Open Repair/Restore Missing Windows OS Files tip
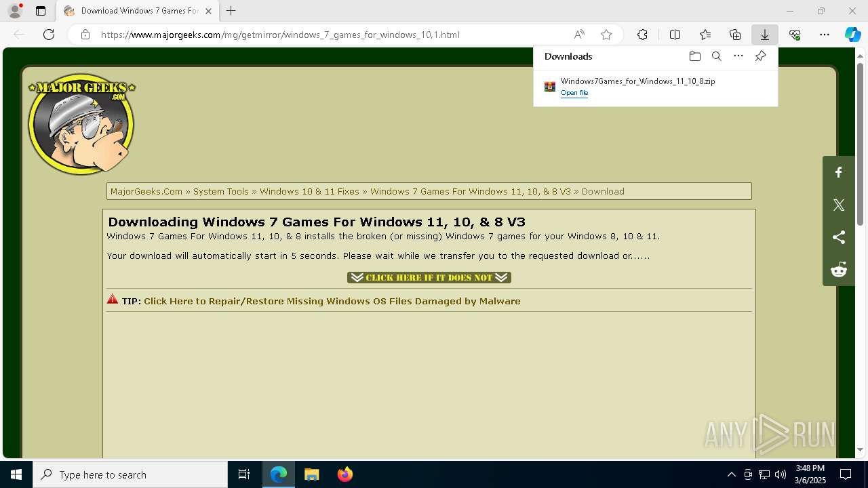This screenshot has width=868, height=488. [x=332, y=301]
